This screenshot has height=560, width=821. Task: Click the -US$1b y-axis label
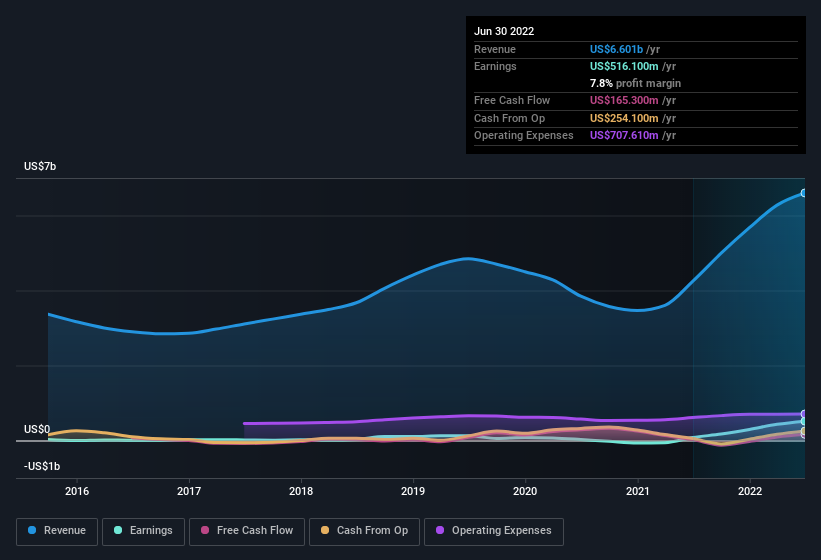pyautogui.click(x=42, y=466)
